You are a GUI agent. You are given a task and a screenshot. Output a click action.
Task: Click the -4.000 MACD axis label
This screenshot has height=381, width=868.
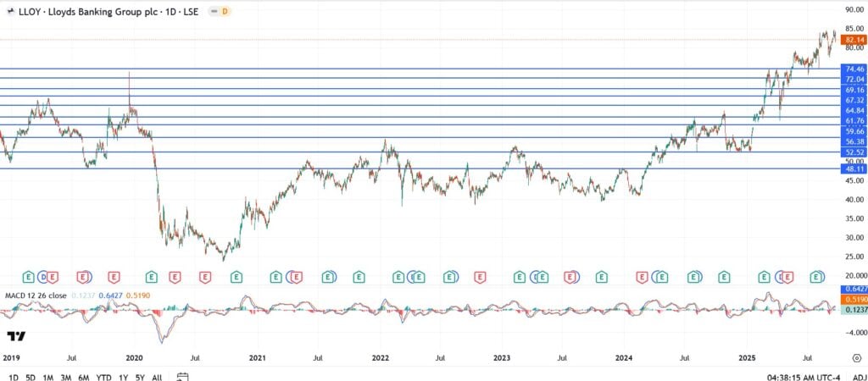coord(854,333)
